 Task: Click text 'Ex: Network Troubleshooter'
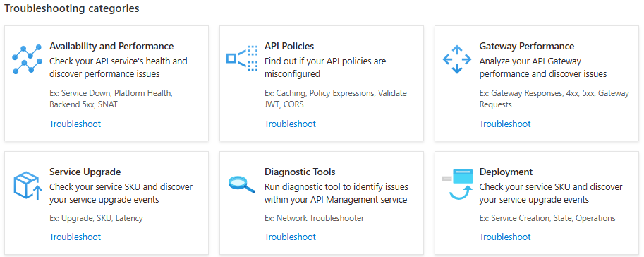[314, 218]
